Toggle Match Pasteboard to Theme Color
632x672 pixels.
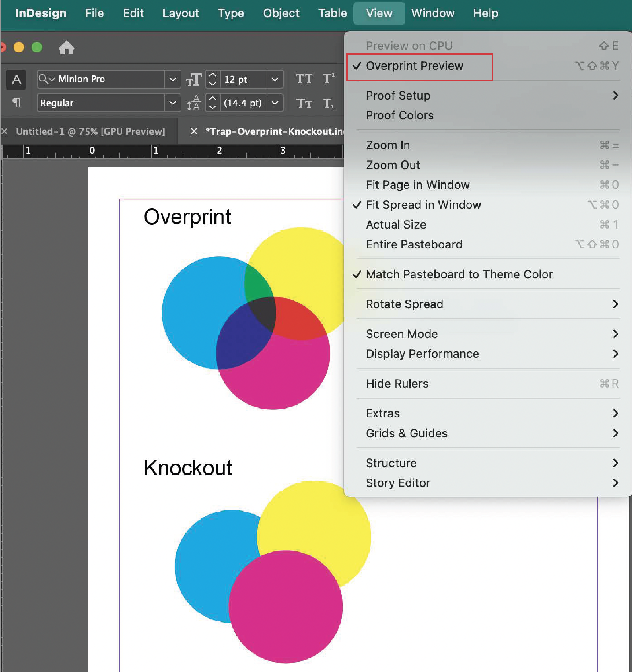tap(488, 274)
